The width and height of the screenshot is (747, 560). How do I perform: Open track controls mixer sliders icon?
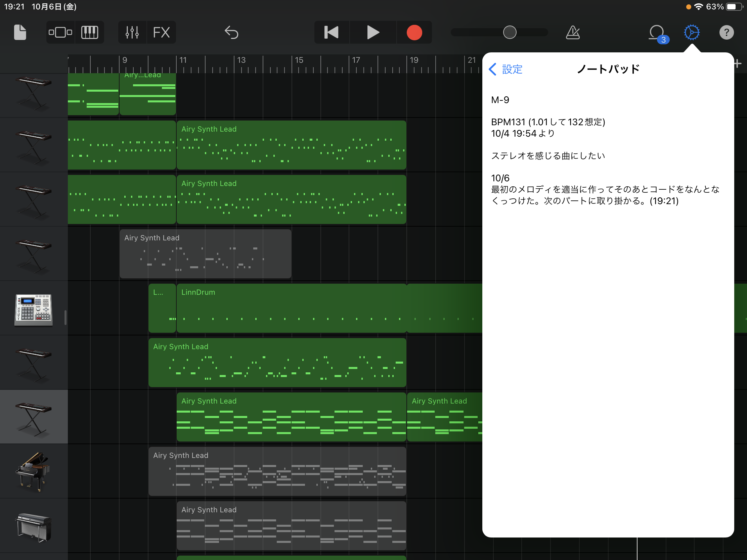132,33
